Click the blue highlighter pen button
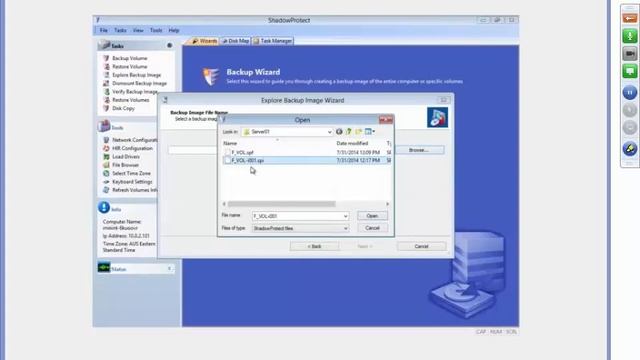This screenshot has height=360, width=640. point(630,149)
